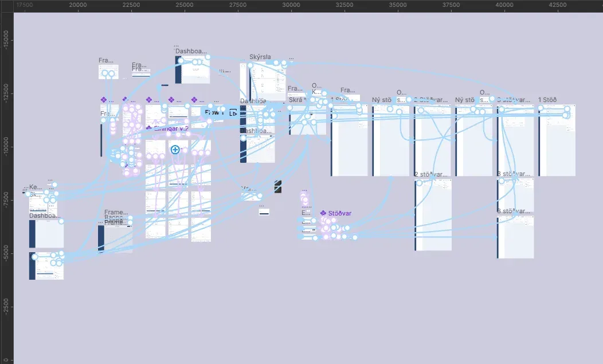Click the blue plus connection node icon

(175, 149)
